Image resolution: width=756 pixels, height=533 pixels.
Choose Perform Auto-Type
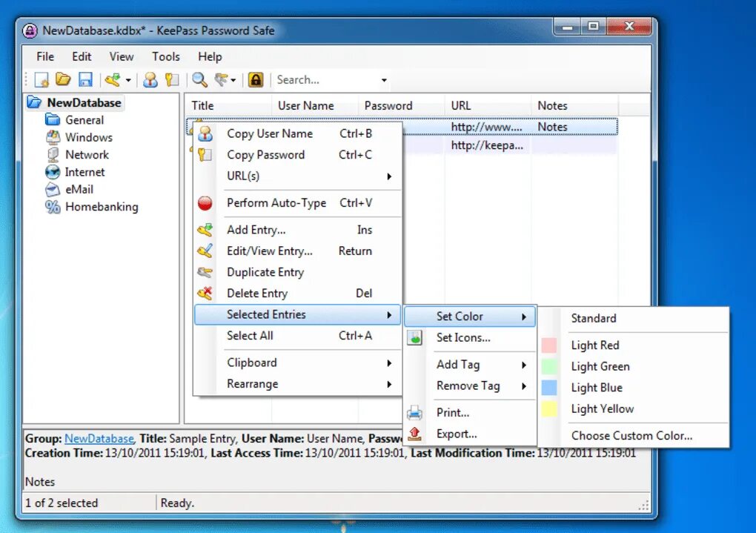click(x=297, y=203)
